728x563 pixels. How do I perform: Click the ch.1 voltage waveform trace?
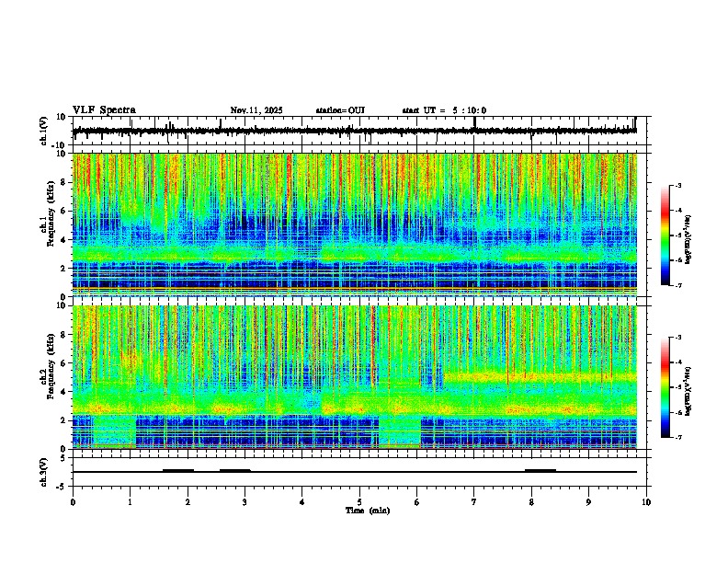point(355,131)
